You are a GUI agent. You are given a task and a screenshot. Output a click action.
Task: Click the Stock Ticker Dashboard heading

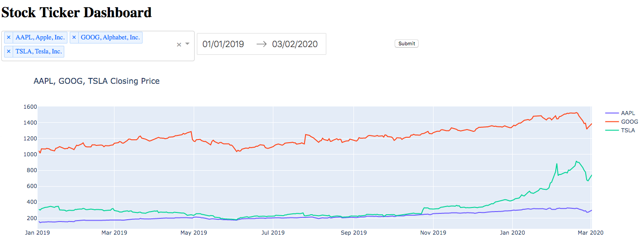76,12
